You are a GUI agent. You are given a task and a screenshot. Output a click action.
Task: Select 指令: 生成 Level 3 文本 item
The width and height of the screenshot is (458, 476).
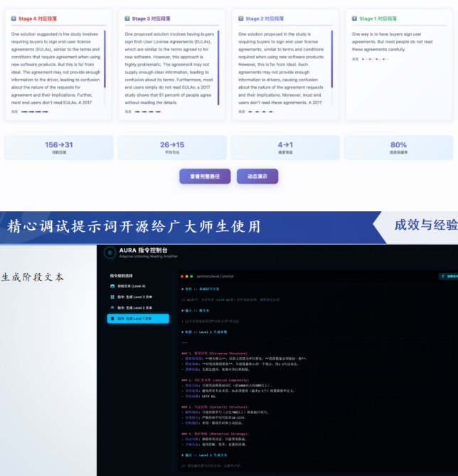(138, 297)
